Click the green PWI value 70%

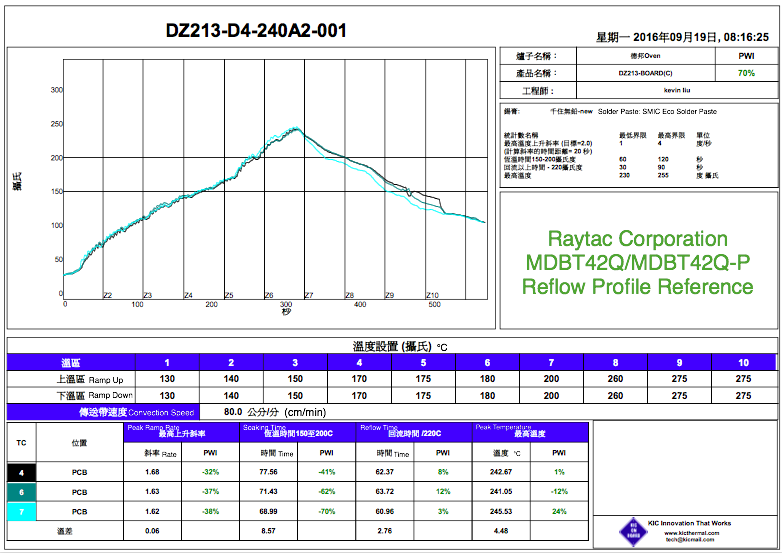(x=746, y=73)
